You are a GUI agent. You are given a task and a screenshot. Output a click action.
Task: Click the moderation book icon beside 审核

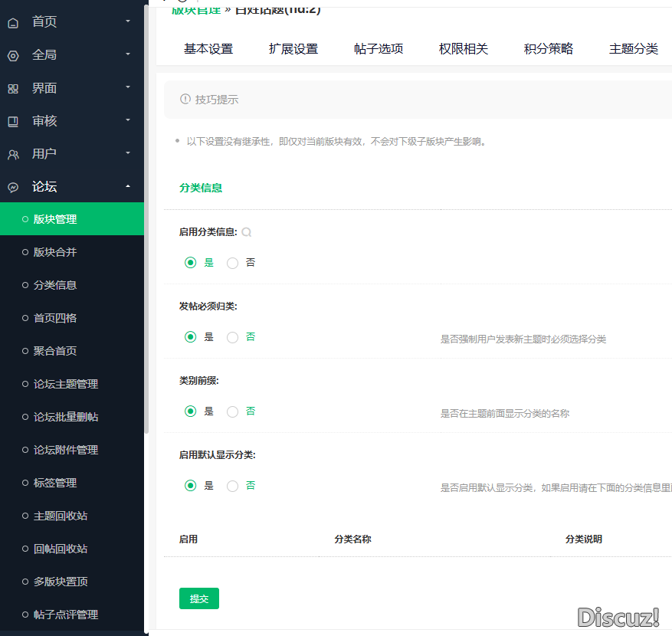tap(13, 122)
